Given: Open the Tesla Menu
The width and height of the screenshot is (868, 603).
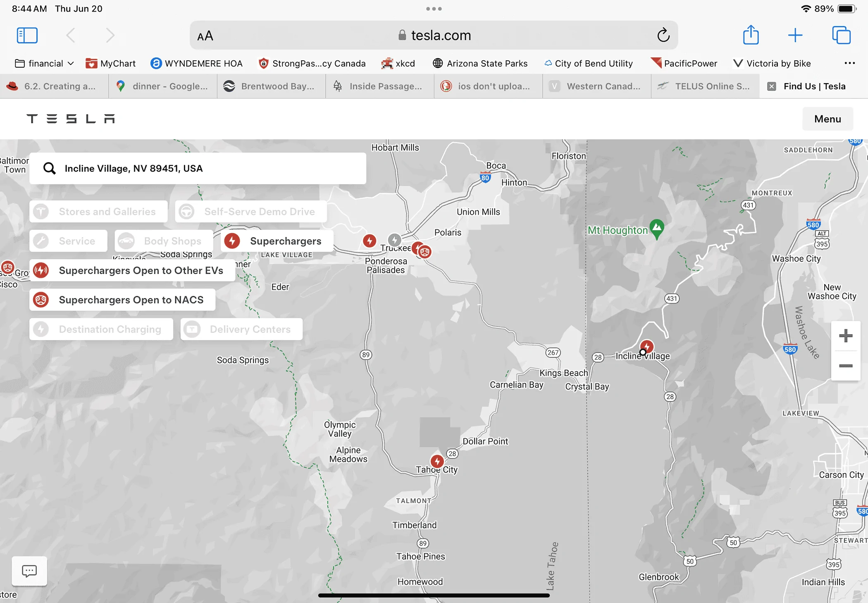Looking at the screenshot, I should coord(827,119).
